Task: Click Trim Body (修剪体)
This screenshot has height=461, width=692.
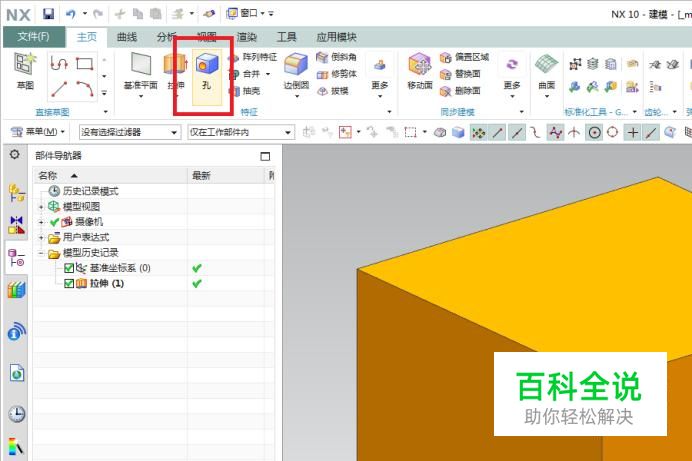Action: click(x=337, y=74)
